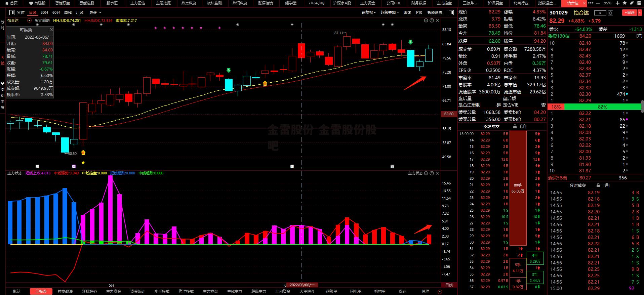Open the 管理 indicator management tab
Screen dimensions: 644x295
click(426, 291)
